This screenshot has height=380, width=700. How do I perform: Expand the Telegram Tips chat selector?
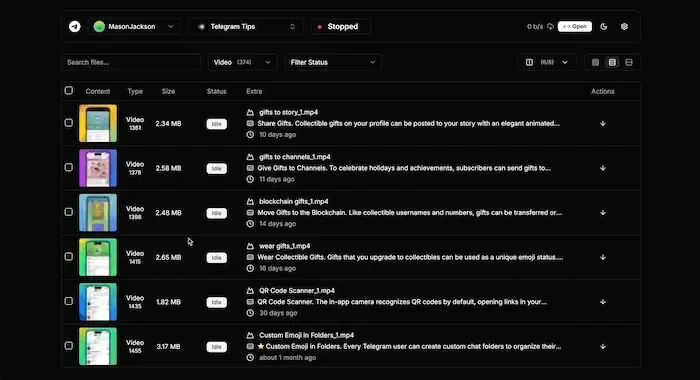pyautogui.click(x=246, y=27)
